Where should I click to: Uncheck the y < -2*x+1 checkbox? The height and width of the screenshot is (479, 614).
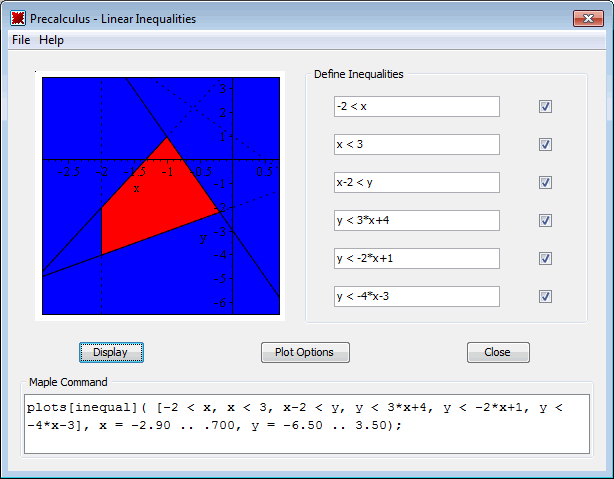[x=545, y=259]
